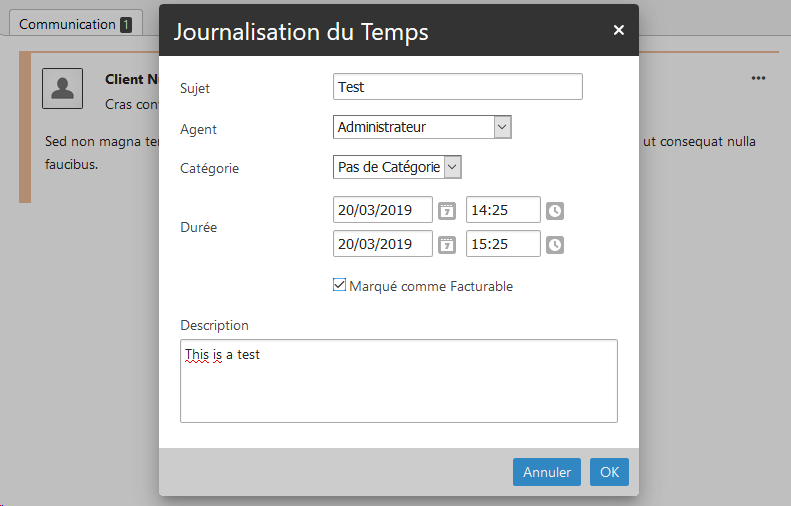Click the start time clock icon
The width and height of the screenshot is (791, 506).
(555, 211)
